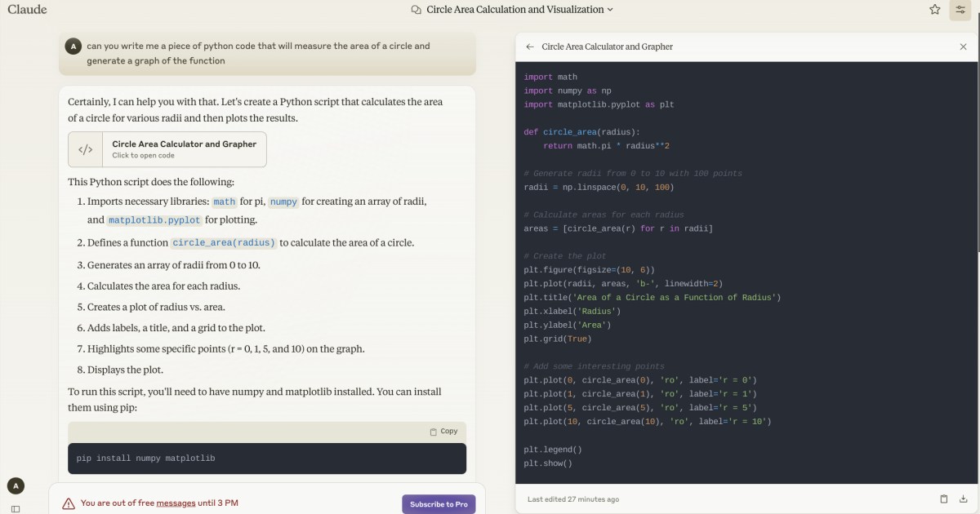980x514 pixels.
Task: Open the chat title dropdown chevron
Action: coord(610,10)
